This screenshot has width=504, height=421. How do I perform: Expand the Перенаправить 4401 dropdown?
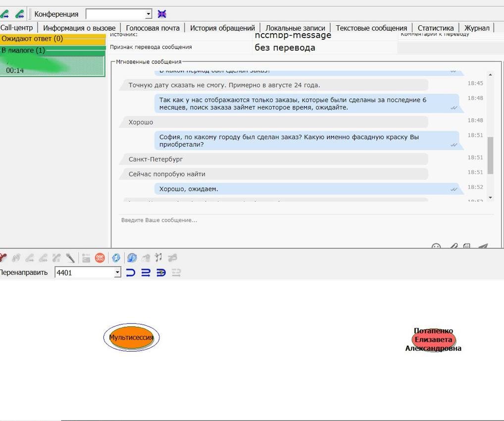[x=117, y=272]
